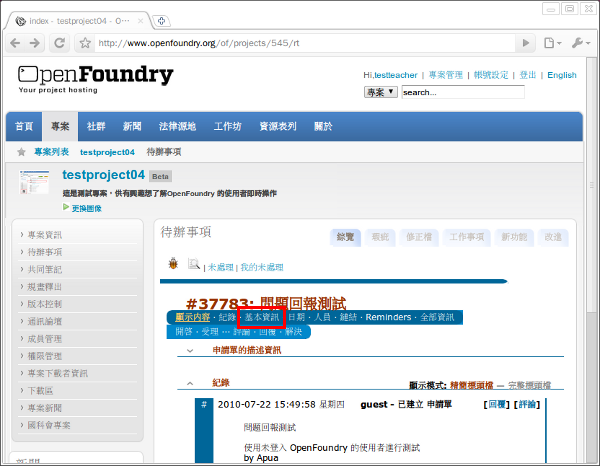Click the bug icon under 待辦事項
Viewport: 600px width, 466px height.
[x=173, y=264]
